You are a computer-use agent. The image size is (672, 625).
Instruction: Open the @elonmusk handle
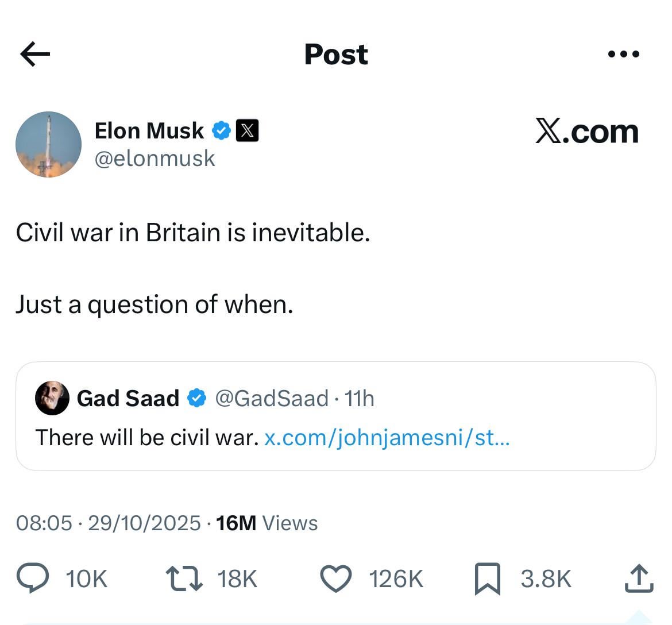[155, 159]
